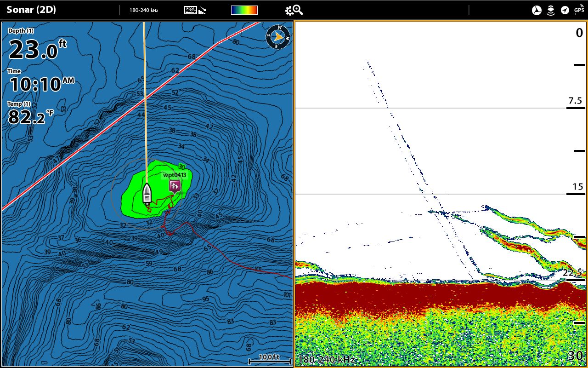The image size is (588, 368).
Task: Click the zoom magnifier icon
Action: [x=298, y=10]
